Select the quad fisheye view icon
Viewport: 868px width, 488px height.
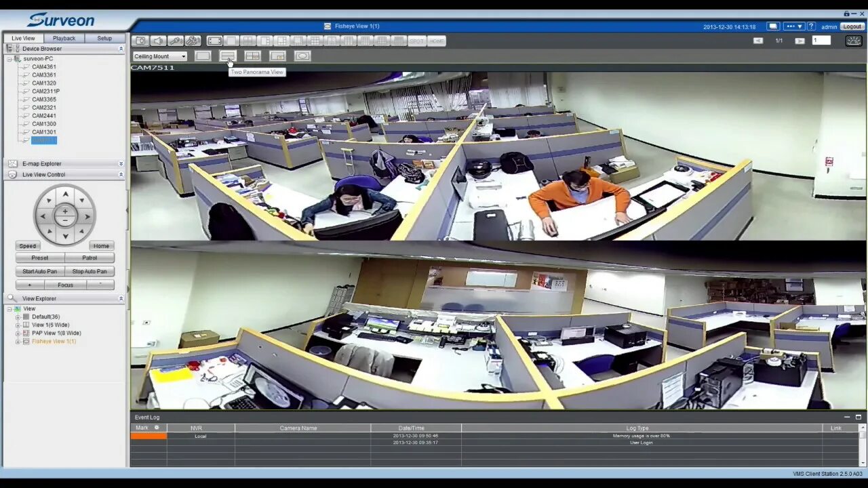point(252,56)
